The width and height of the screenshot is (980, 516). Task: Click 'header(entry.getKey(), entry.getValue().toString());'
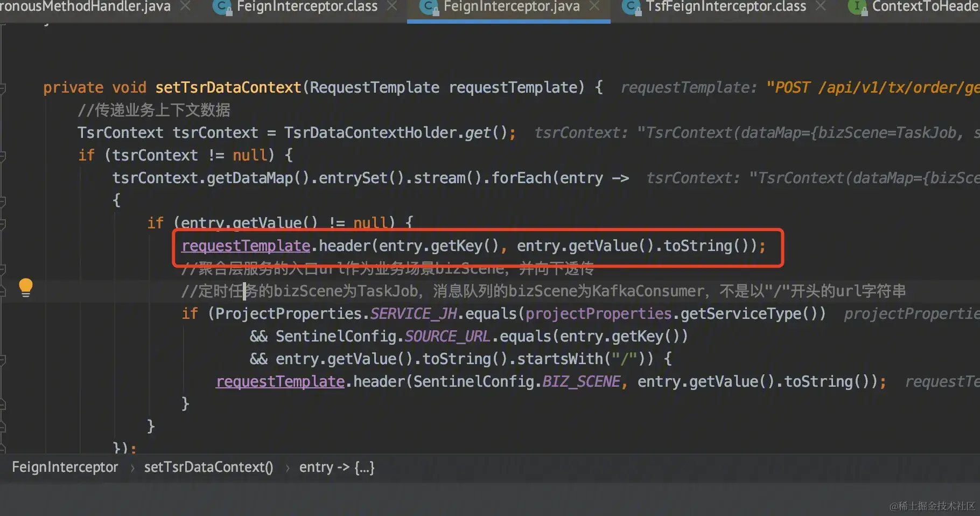[542, 246]
